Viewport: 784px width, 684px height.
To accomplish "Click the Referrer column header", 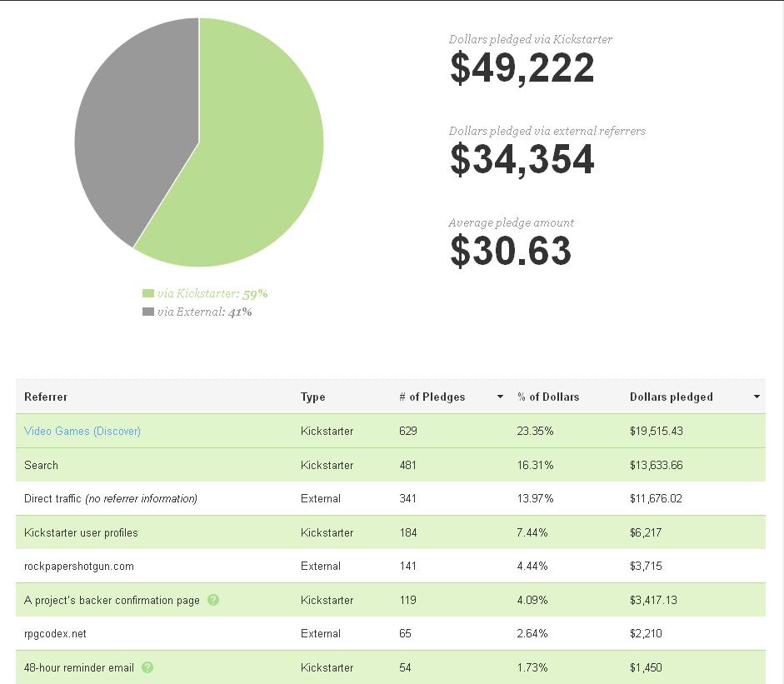I will 46,397.
